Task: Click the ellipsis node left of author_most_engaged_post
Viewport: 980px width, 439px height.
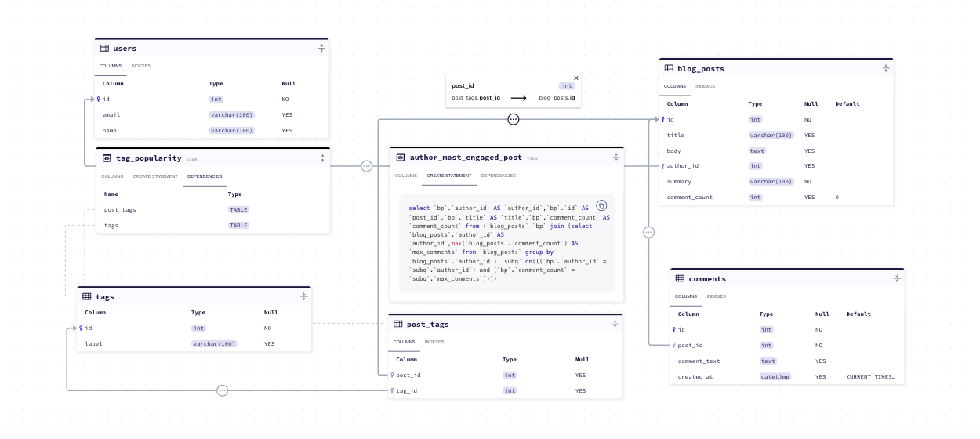Action: 366,166
